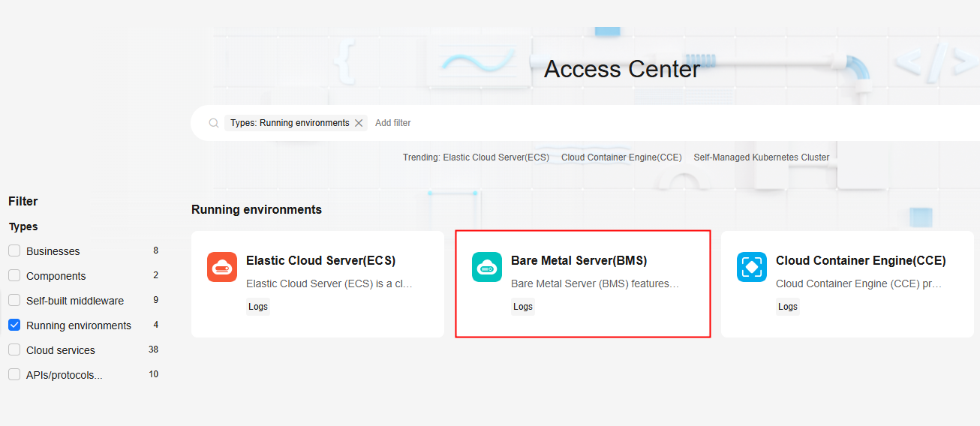Click the Bare Metal Server teal icon

click(487, 267)
